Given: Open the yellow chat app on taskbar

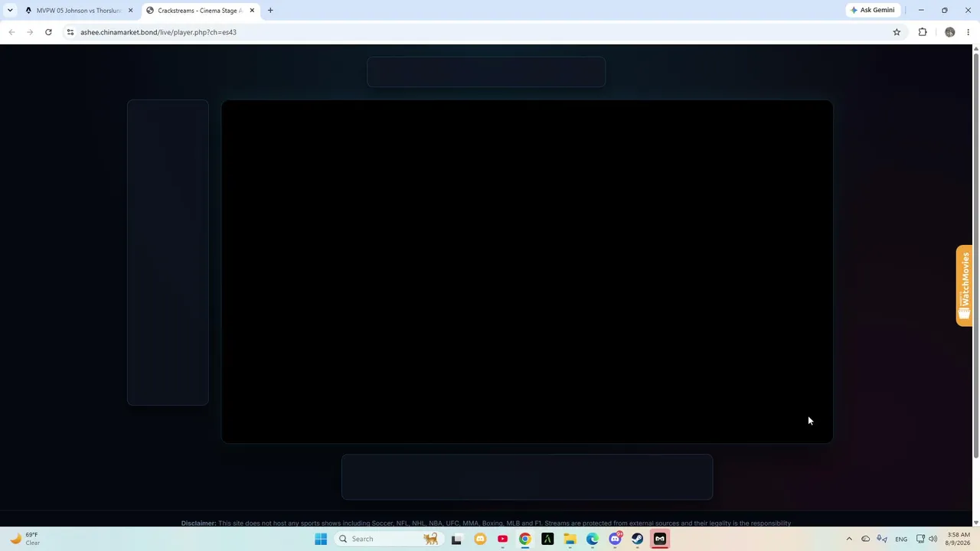Looking at the screenshot, I should point(480,539).
